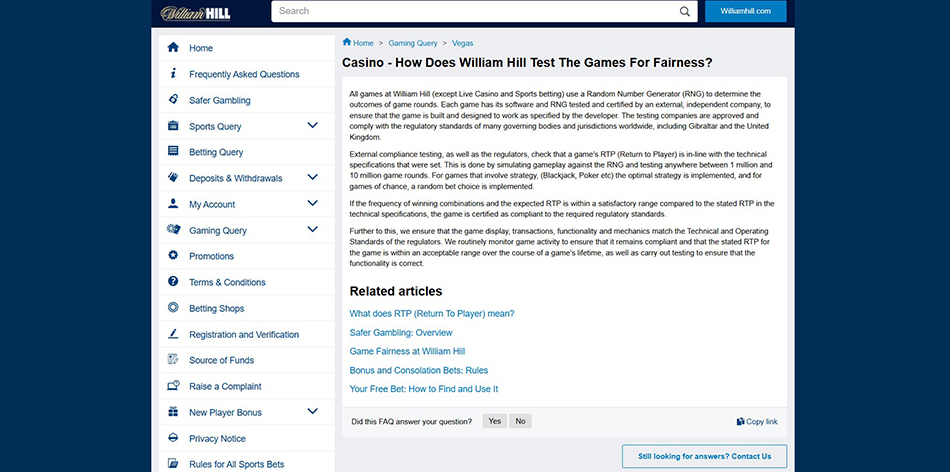
Task: Open Your Free Bet article link
Action: (424, 388)
